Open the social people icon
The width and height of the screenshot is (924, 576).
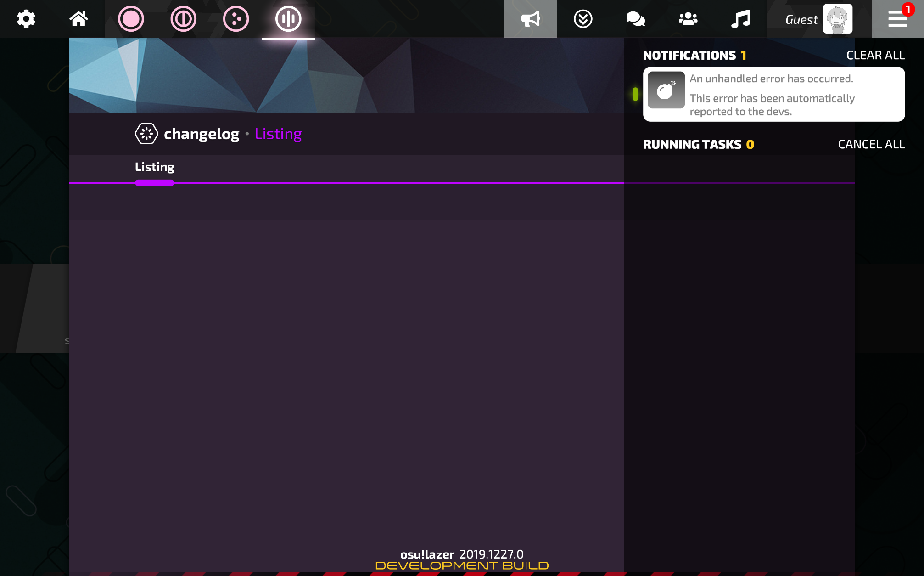pos(688,19)
